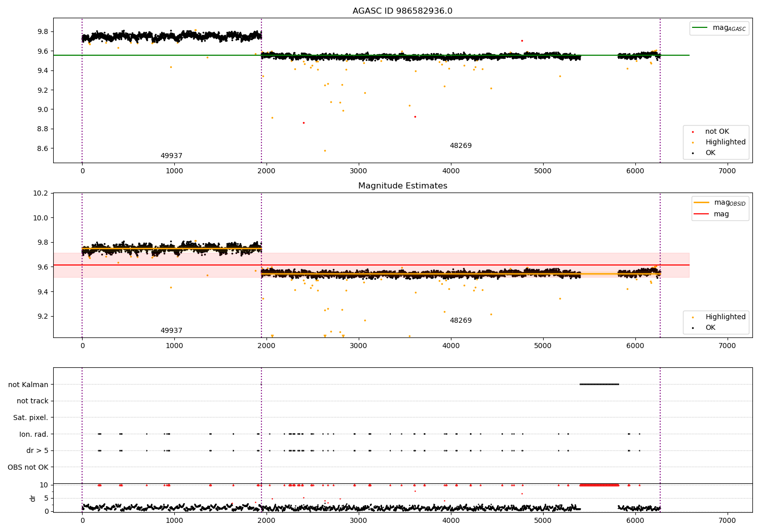Click the 7000 x-tick label under the top plot
This screenshot has height=532, width=760.
pos(728,171)
